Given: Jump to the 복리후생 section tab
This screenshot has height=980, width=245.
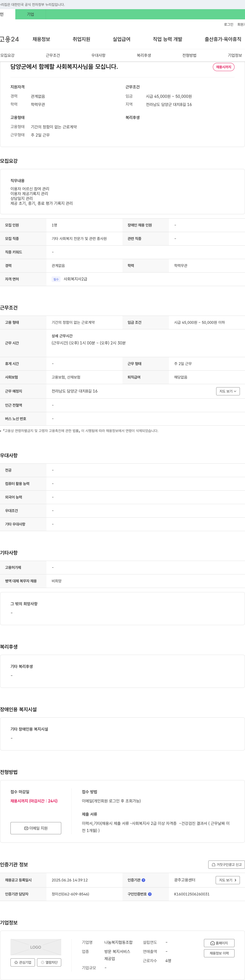Looking at the screenshot, I should point(144,56).
